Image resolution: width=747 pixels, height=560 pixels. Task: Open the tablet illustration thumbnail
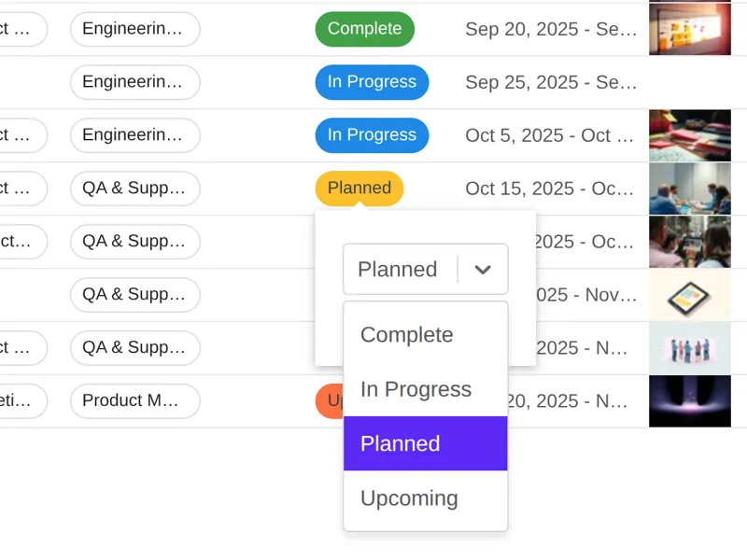(x=689, y=295)
